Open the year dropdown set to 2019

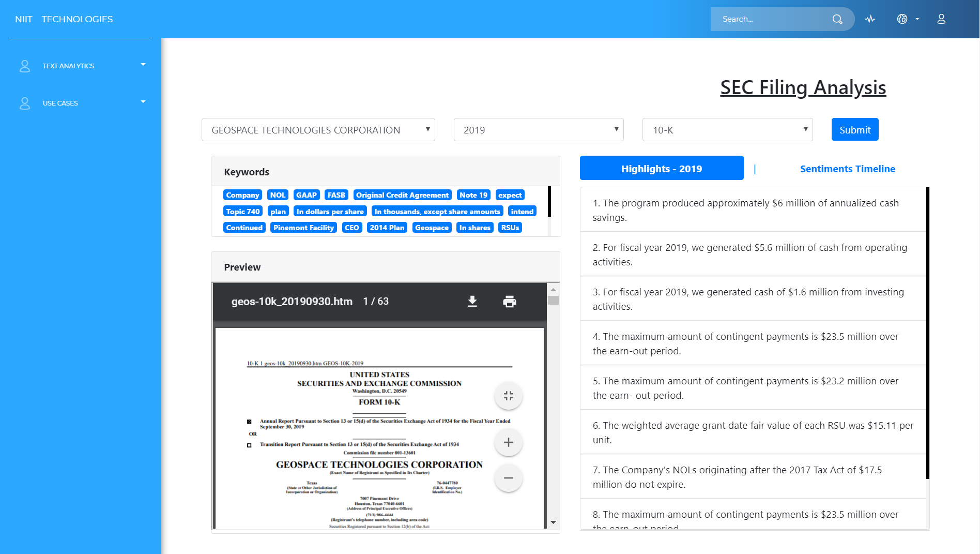(x=538, y=129)
